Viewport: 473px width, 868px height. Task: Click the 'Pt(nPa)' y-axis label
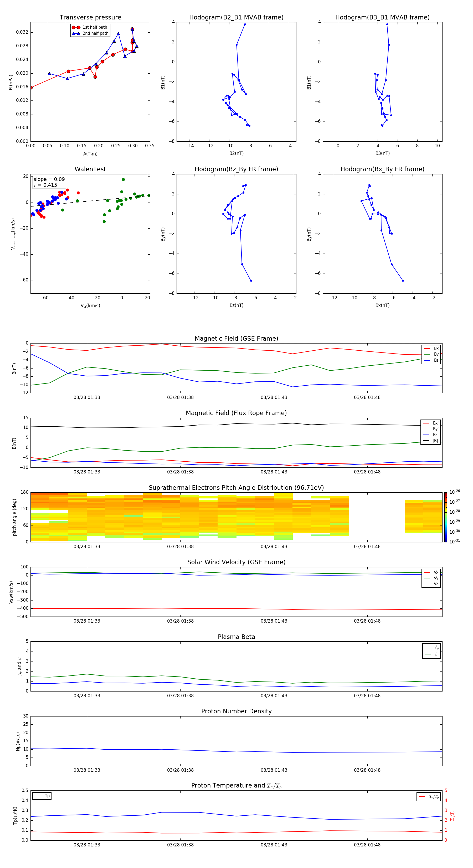click(x=11, y=82)
